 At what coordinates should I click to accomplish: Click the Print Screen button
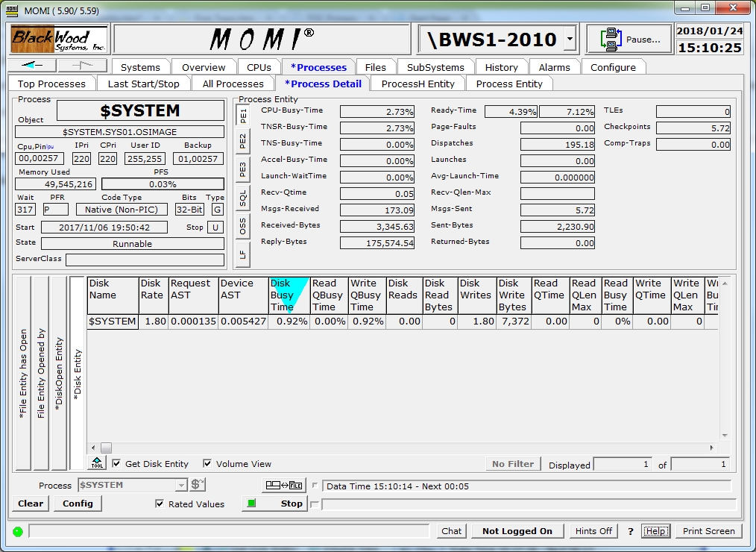point(708,531)
